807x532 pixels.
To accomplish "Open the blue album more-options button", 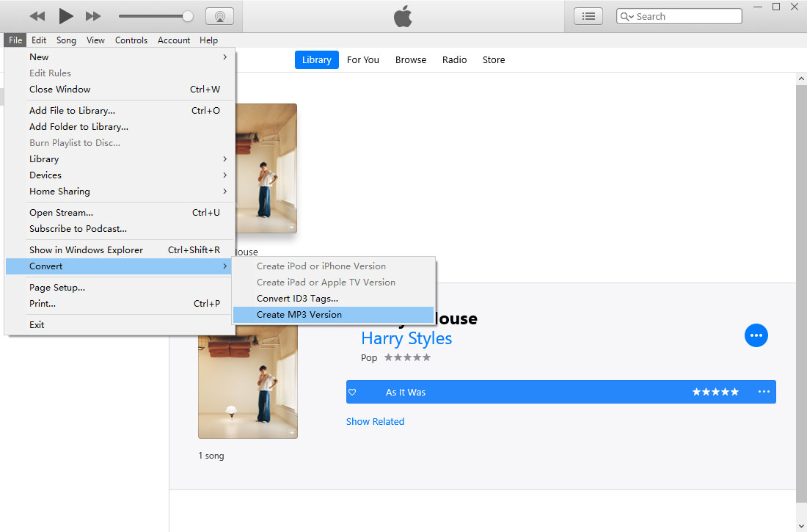I will coord(756,335).
